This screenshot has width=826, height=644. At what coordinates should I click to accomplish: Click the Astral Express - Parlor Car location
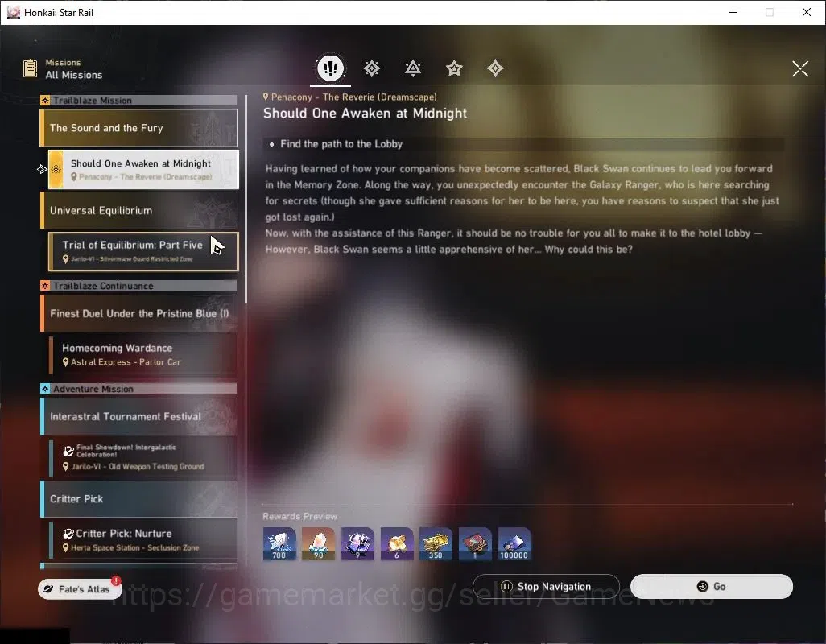122,362
